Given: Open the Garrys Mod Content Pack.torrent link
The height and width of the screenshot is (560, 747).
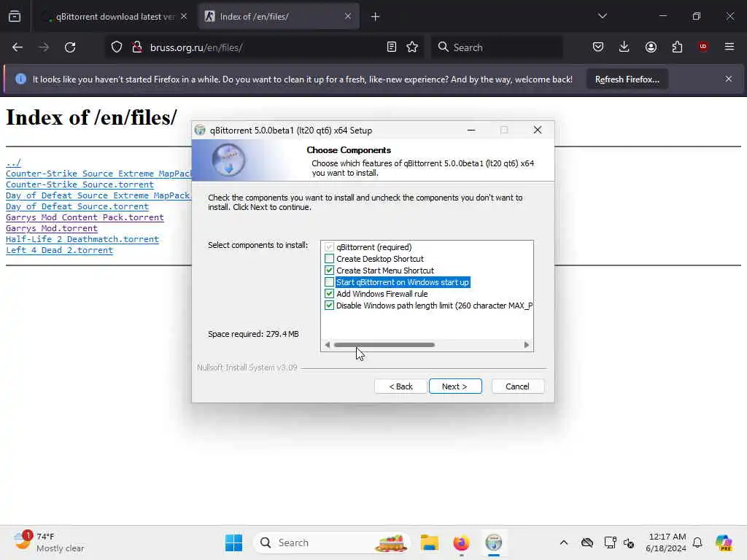Looking at the screenshot, I should (x=85, y=217).
